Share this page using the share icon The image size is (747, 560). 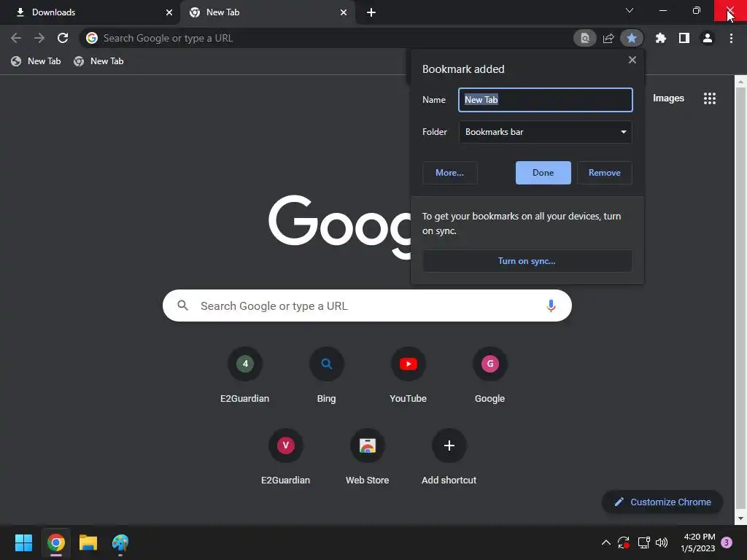[x=608, y=38]
